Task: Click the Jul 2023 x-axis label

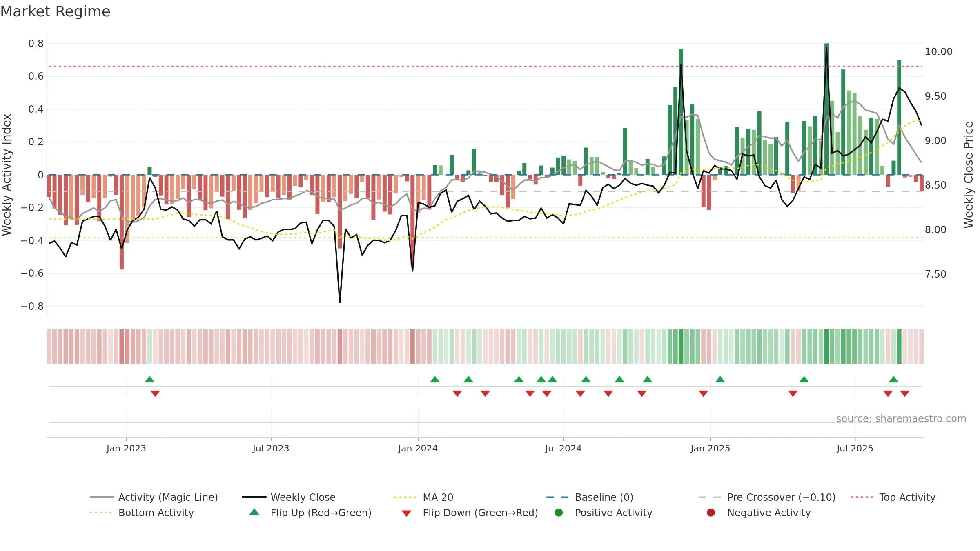Action: 271,448
